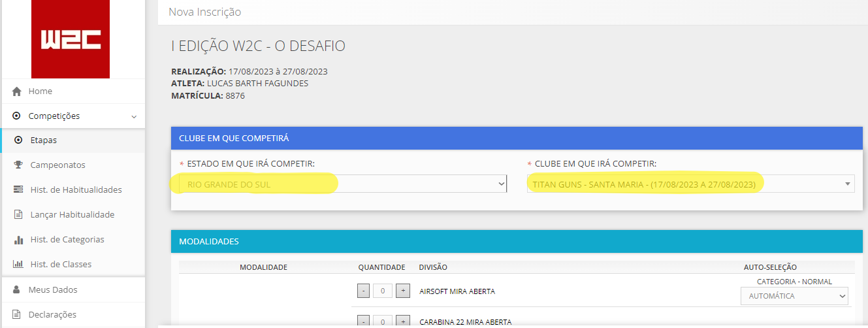Click the Competições target icon

[x=17, y=116]
